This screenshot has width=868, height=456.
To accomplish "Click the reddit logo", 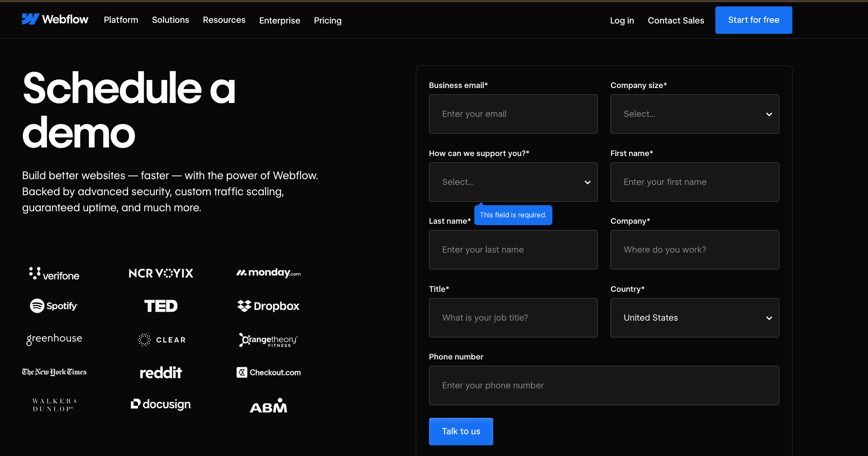I will coord(161,372).
